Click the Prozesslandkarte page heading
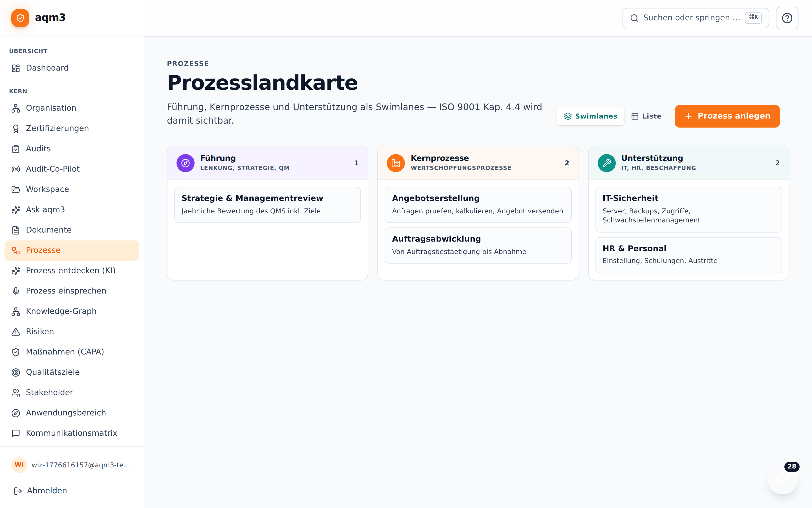The image size is (812, 508). (262, 83)
